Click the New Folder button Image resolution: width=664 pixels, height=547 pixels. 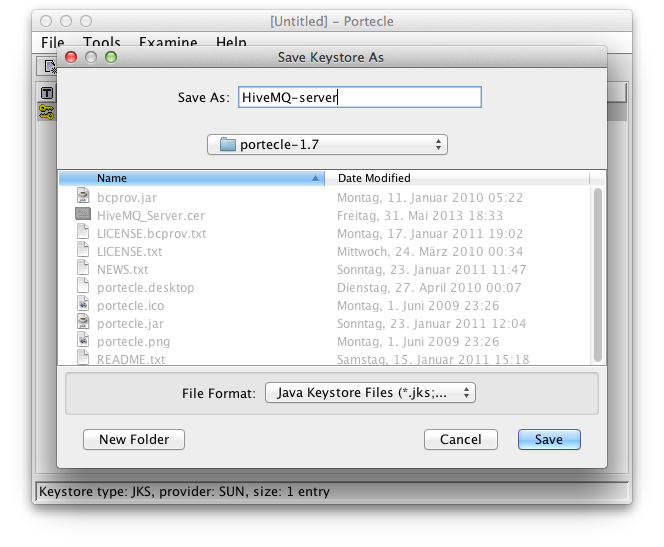coord(134,439)
